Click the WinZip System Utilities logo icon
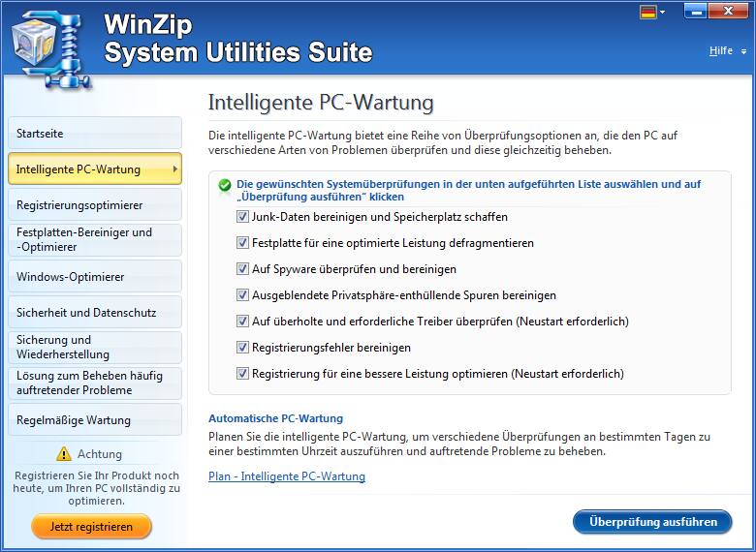 (47, 41)
